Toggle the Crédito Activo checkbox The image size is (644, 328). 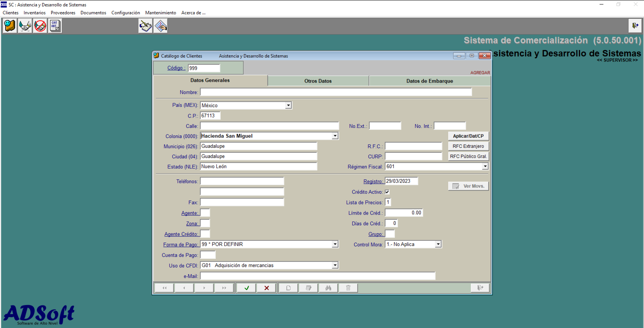tap(387, 192)
